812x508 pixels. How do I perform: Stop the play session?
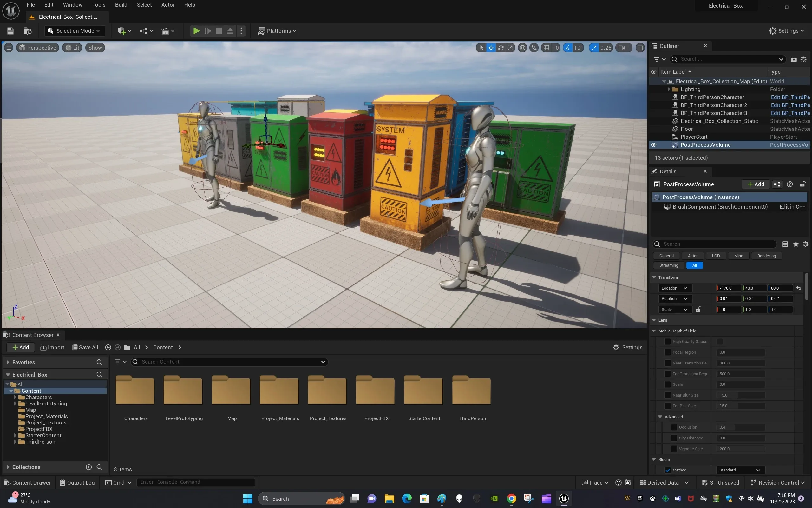[219, 31]
